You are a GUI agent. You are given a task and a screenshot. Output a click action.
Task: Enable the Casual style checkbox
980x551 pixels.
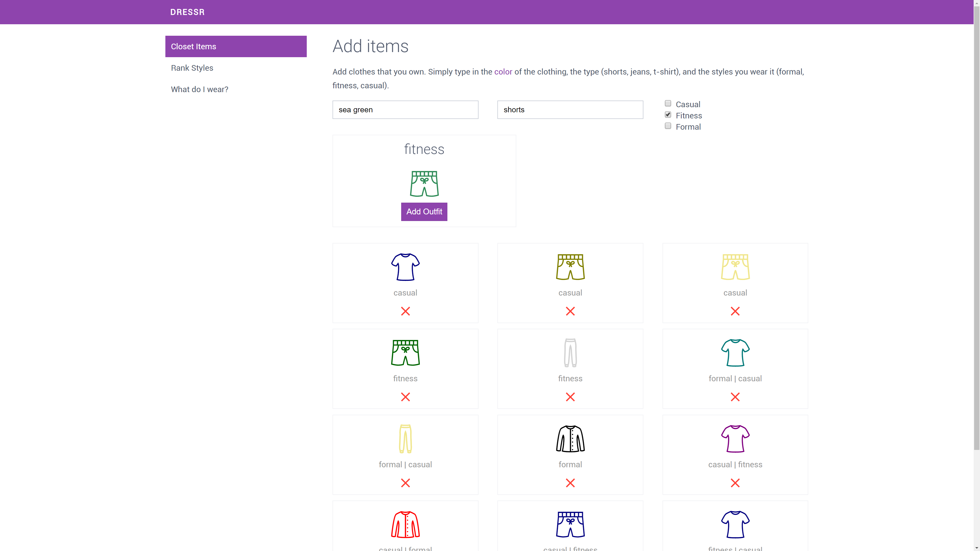click(x=668, y=104)
